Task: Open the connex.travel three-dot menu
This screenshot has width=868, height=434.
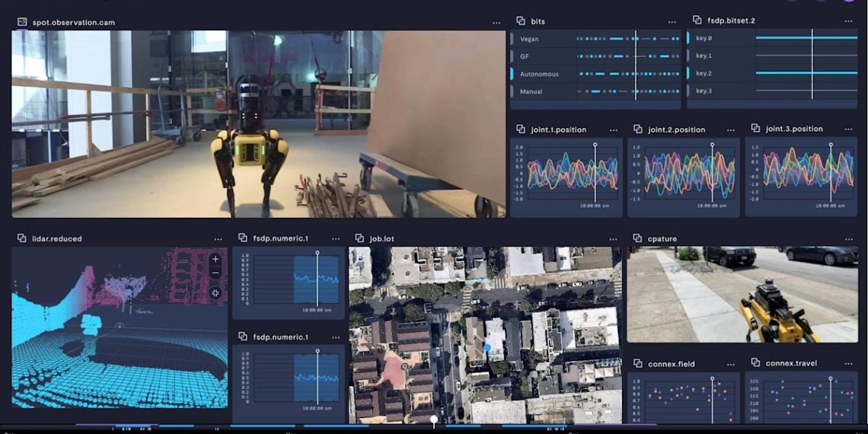Action: (849, 364)
